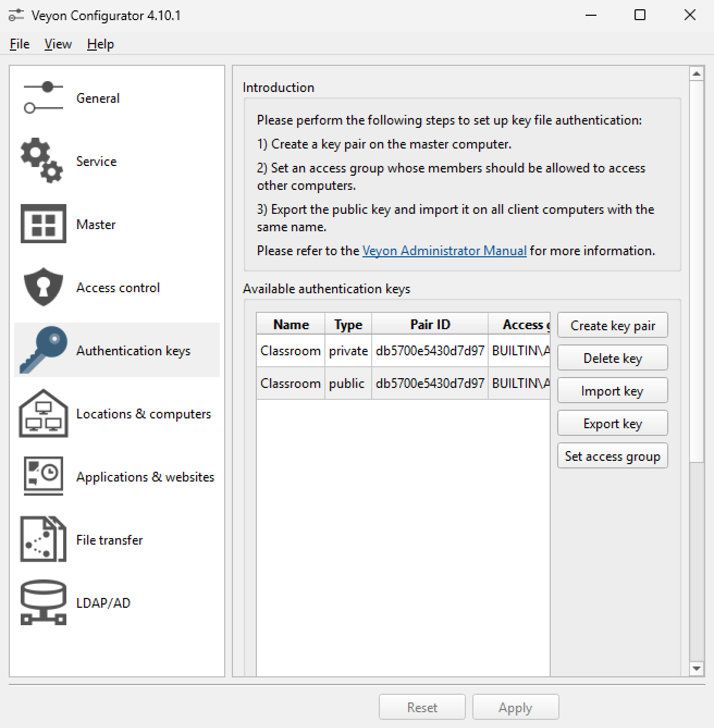This screenshot has height=728, width=714.
Task: Go to the Service page label
Action: click(96, 162)
